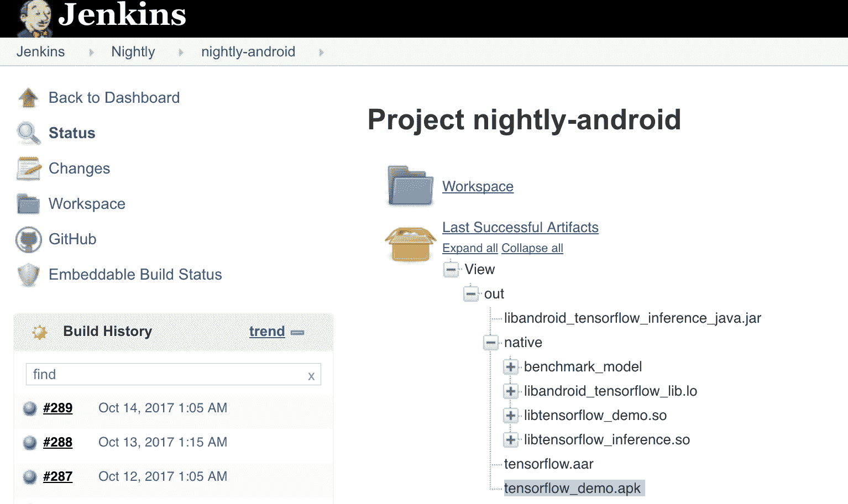Image resolution: width=848 pixels, height=504 pixels.
Task: Click the Build History gear icon
Action: pos(40,332)
